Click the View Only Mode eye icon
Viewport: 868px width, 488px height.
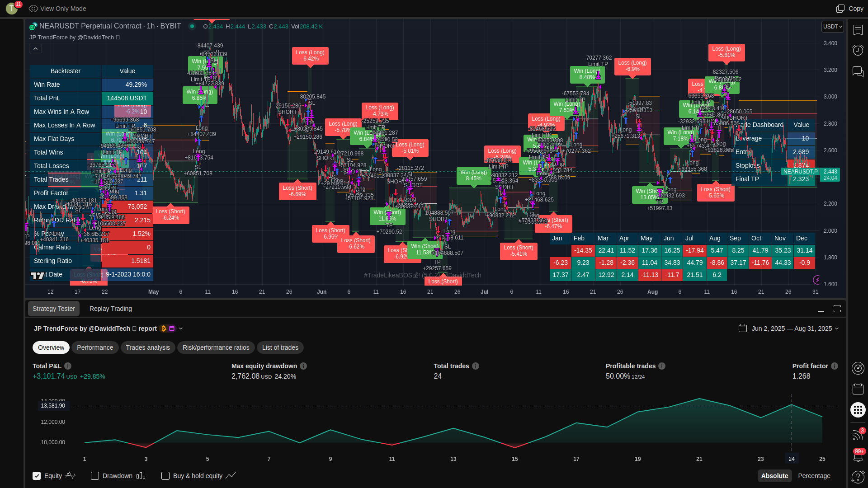click(33, 9)
